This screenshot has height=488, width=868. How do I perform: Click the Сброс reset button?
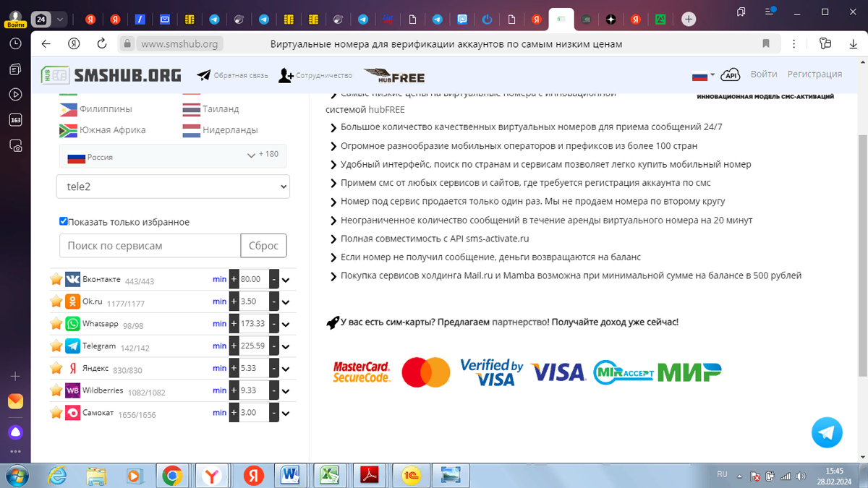click(x=263, y=246)
